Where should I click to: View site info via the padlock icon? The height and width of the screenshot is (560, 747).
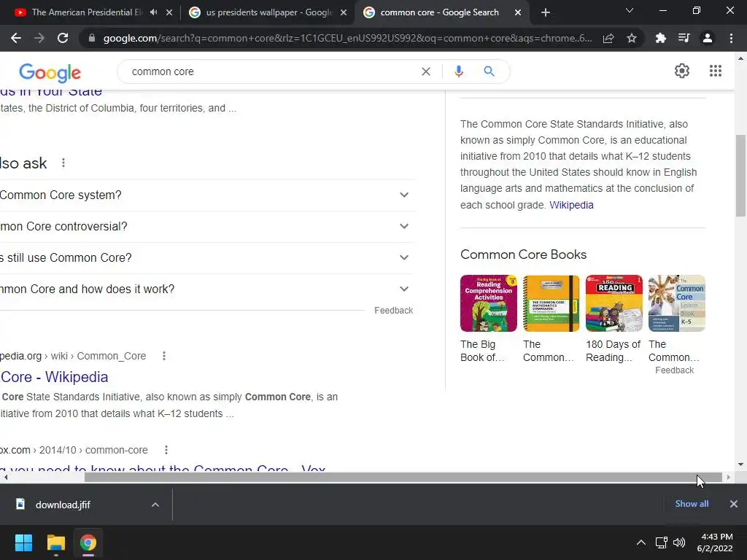click(92, 38)
